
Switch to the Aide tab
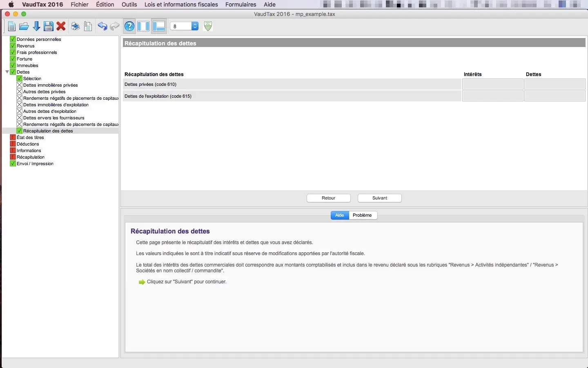point(340,215)
